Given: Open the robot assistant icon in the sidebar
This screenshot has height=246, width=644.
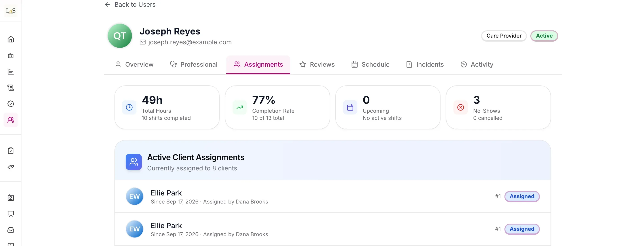Looking at the screenshot, I should (x=11, y=55).
